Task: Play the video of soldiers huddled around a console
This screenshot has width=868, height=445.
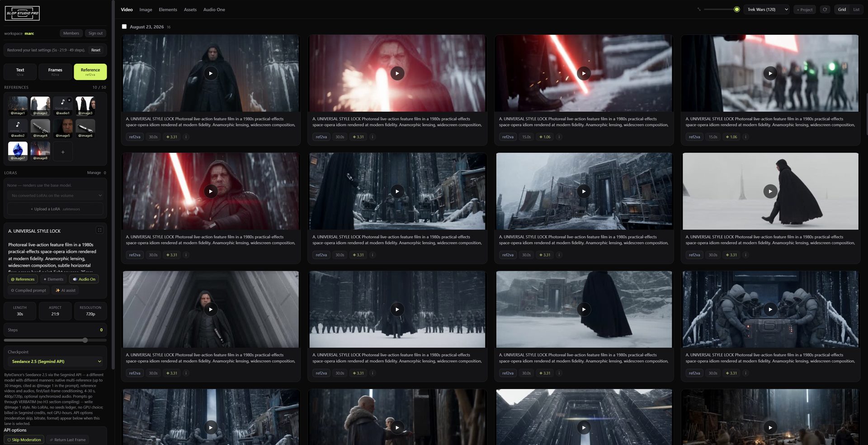Action: coord(770,309)
